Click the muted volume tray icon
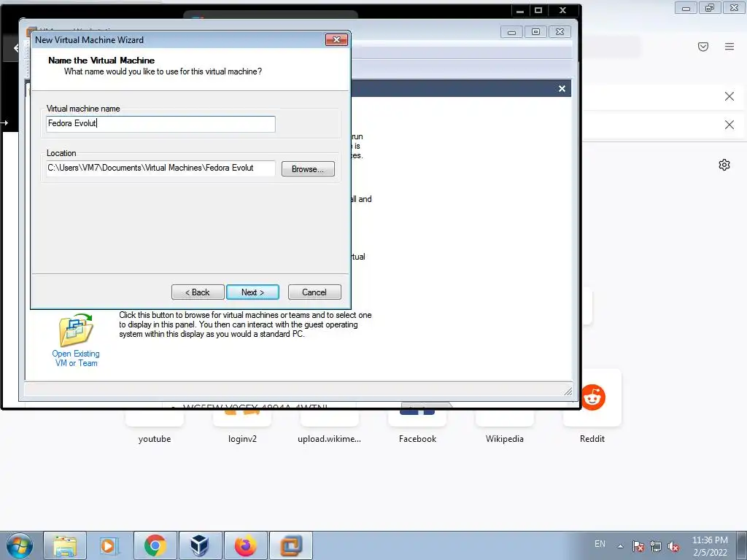This screenshot has width=747, height=560. 673,546
